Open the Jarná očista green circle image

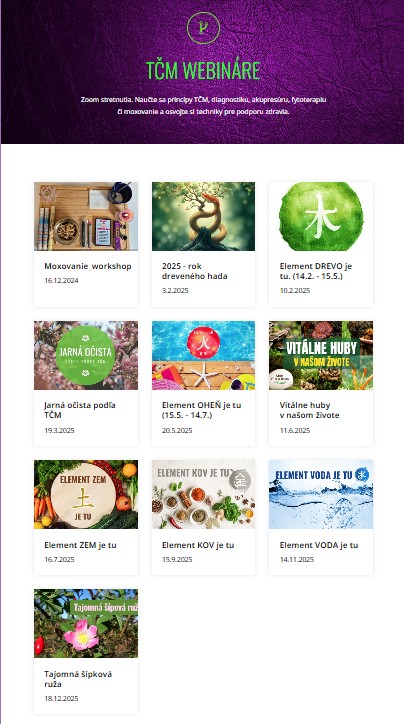pos(86,356)
